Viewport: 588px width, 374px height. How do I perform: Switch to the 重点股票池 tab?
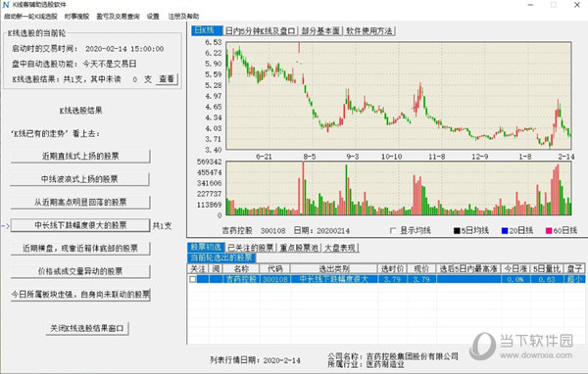point(299,248)
